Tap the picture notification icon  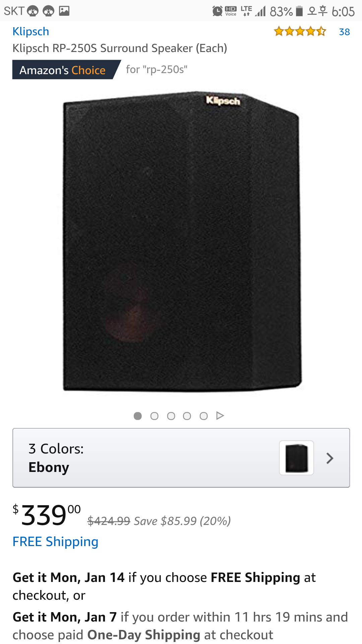coord(64,11)
